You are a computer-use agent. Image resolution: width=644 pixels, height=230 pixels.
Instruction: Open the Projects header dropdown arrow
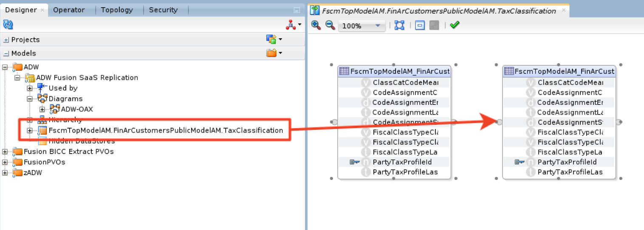click(x=280, y=40)
